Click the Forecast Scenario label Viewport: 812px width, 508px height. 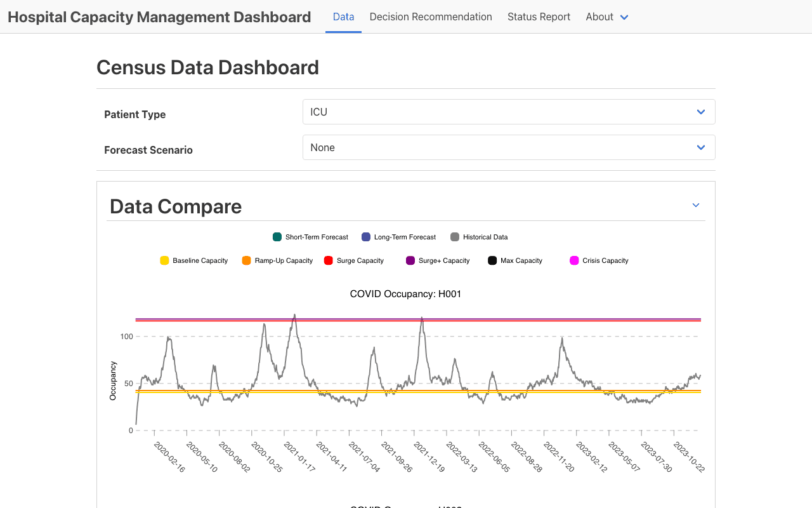click(x=148, y=150)
